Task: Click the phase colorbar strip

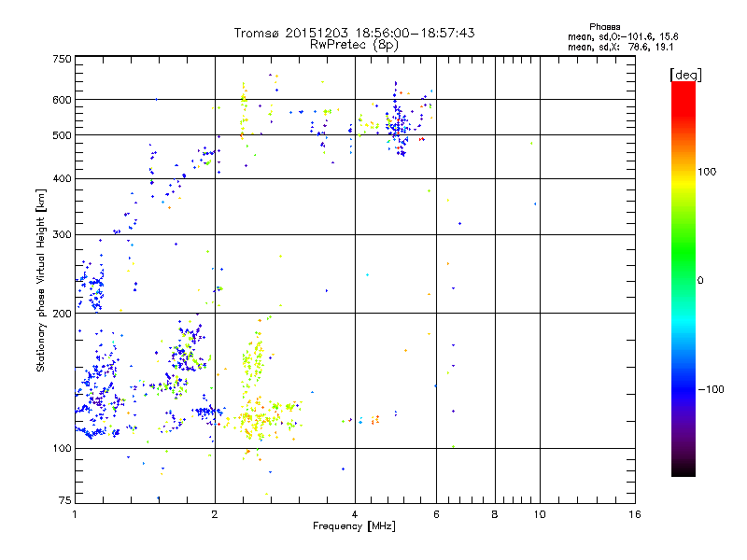Action: [x=684, y=279]
